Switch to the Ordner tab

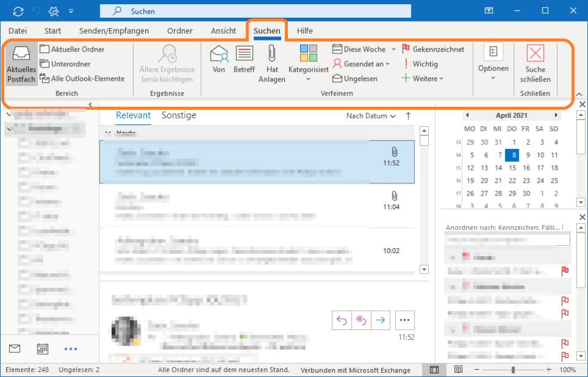pyautogui.click(x=180, y=31)
